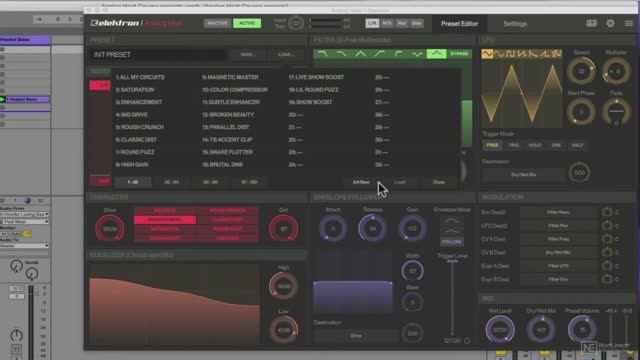This screenshot has height=360, width=640.
Task: Select FREE trigger mode
Action: click(x=493, y=145)
